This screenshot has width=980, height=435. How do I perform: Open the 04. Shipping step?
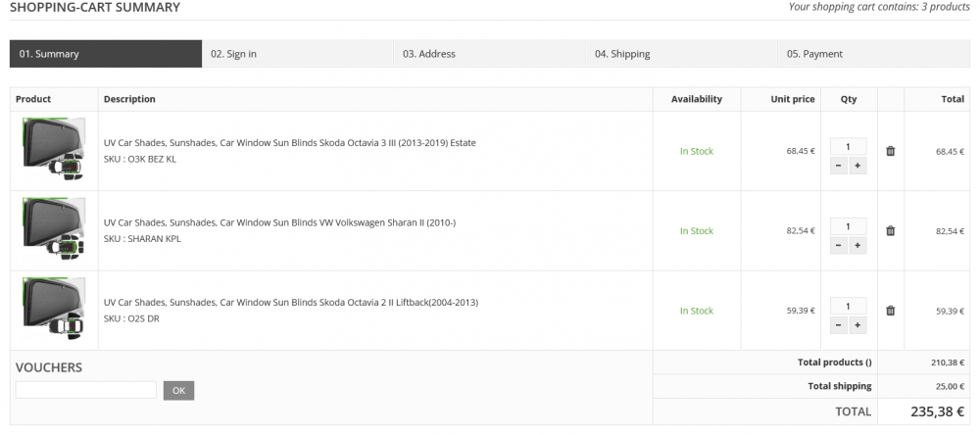[x=681, y=54]
